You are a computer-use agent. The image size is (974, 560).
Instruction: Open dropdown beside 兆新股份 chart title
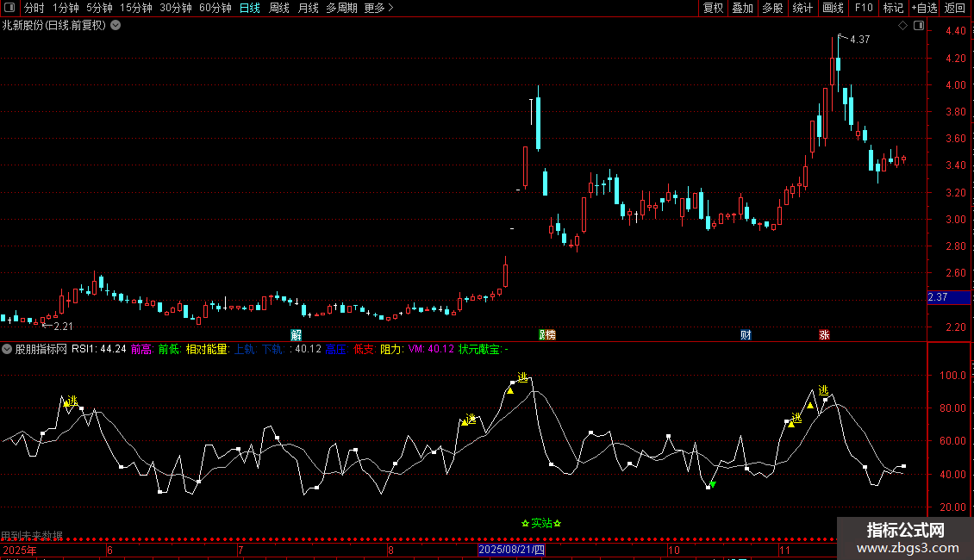tap(116, 26)
